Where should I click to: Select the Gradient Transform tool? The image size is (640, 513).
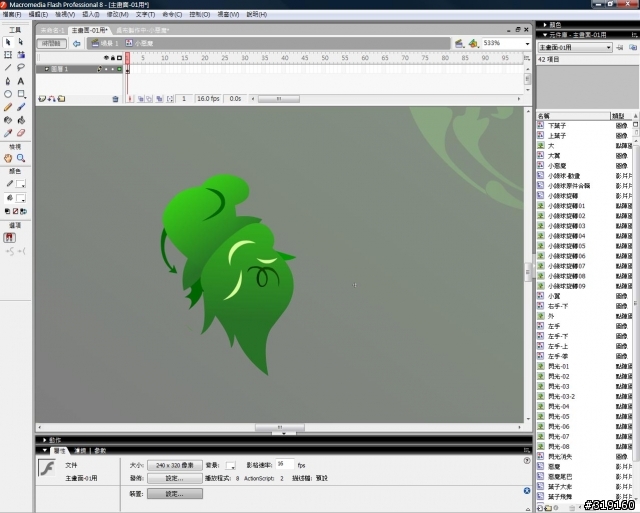click(x=21, y=55)
